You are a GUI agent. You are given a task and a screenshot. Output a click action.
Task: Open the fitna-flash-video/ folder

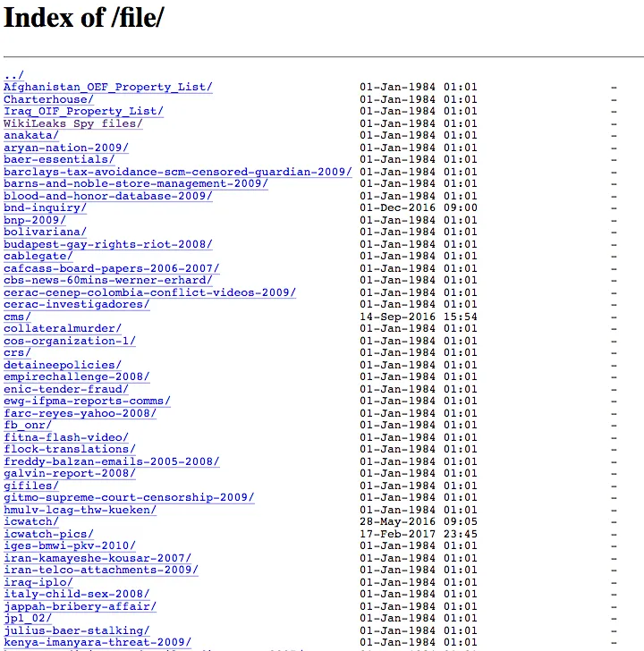(x=66, y=436)
